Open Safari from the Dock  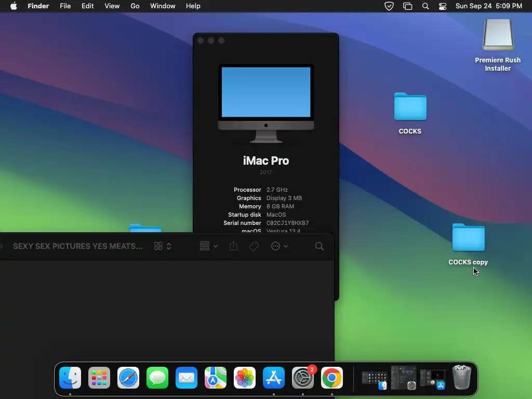[x=128, y=378]
